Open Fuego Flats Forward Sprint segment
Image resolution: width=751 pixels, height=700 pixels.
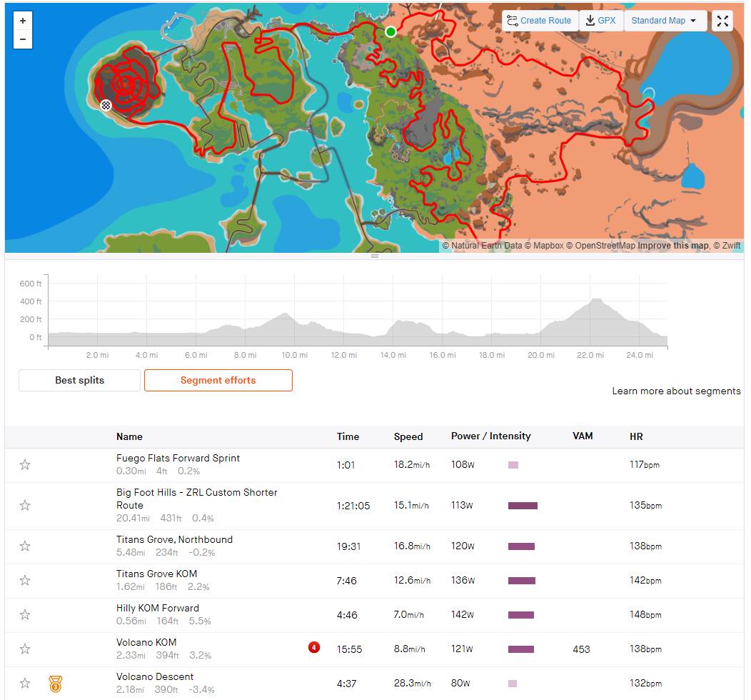[x=178, y=458]
